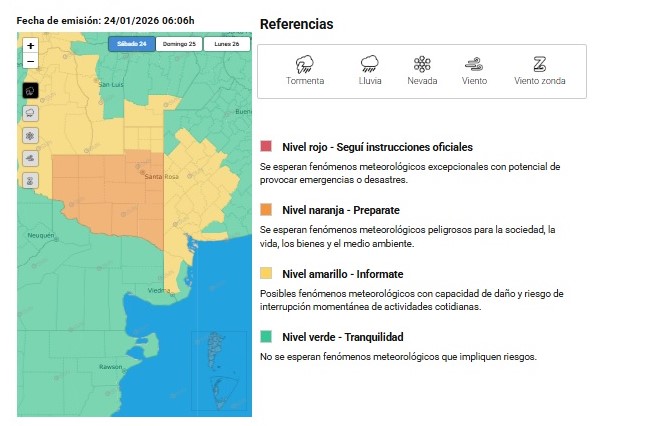Switch to the Domingo 25 forecast tab
This screenshot has height=426, width=657.
point(179,44)
